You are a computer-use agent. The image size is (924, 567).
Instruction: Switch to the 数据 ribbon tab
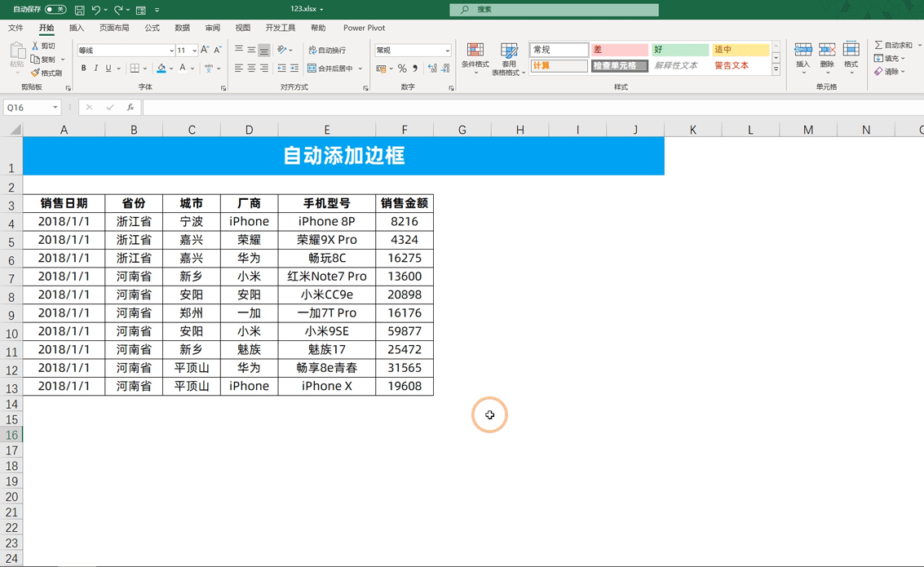182,28
